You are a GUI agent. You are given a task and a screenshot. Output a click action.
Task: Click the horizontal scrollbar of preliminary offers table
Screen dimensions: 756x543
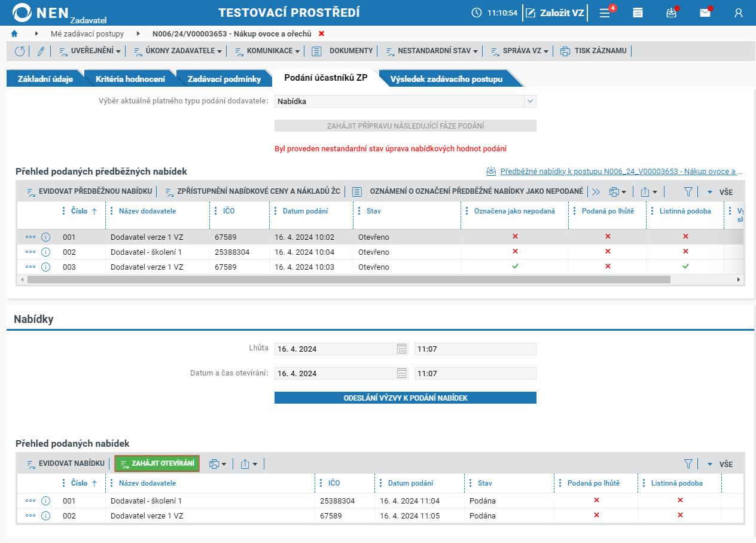349,279
